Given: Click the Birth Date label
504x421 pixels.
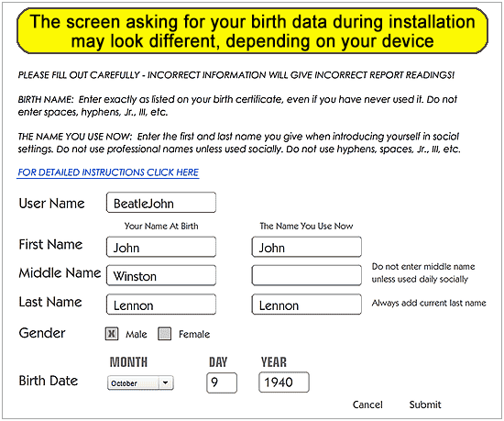Looking at the screenshot, I should click(x=49, y=381).
